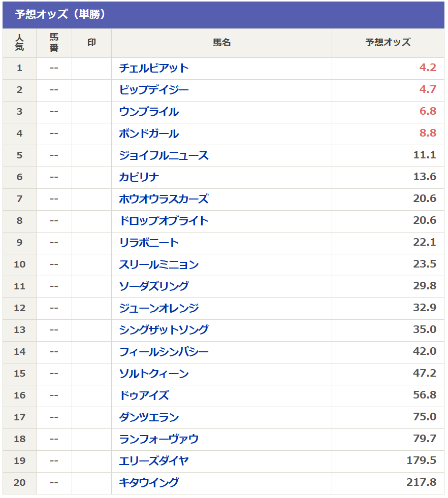Open the ドゥアイズ horse link
Viewport: 448px width, 498px height.
[x=144, y=395]
